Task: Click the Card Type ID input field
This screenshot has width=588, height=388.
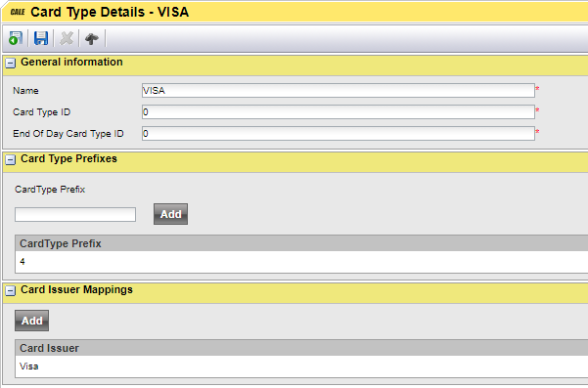Action: point(339,112)
